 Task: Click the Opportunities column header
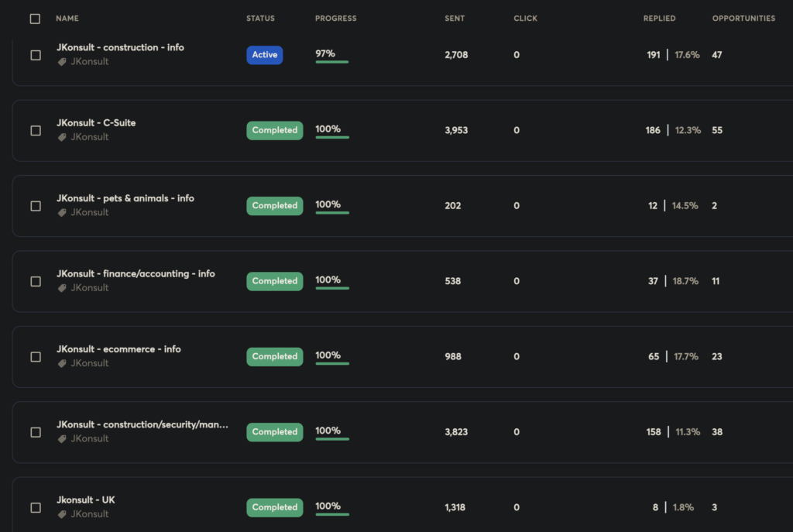743,19
